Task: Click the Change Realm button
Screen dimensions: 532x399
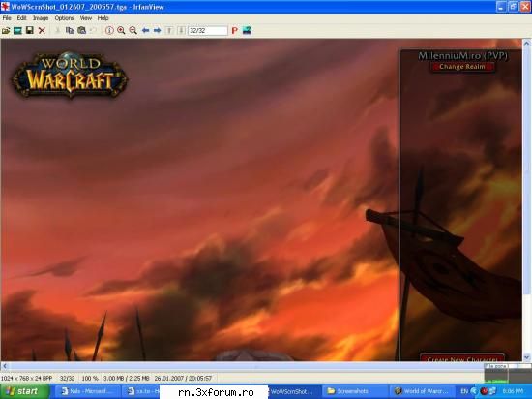Action: [x=462, y=67]
